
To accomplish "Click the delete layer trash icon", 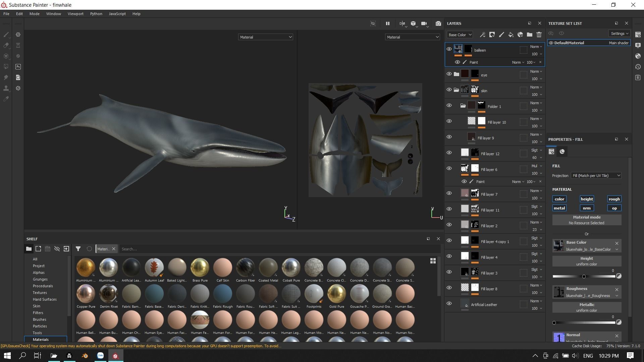I will 539,35.
